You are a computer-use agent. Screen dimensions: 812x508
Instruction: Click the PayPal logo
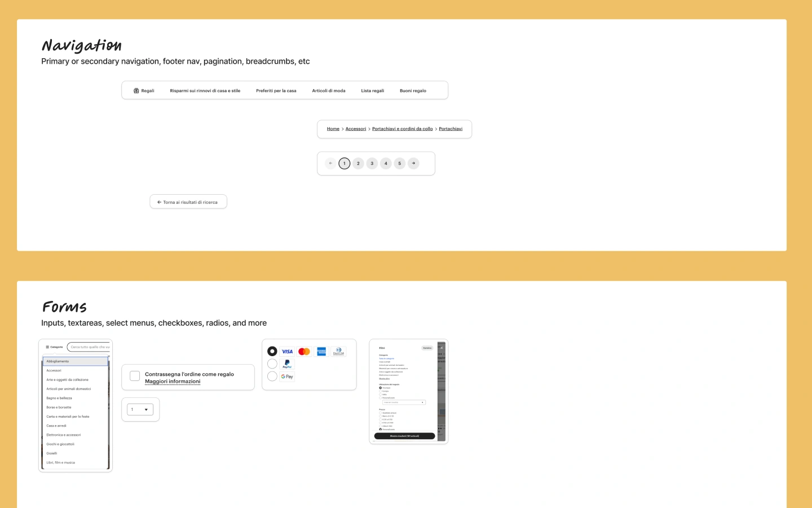[287, 364]
